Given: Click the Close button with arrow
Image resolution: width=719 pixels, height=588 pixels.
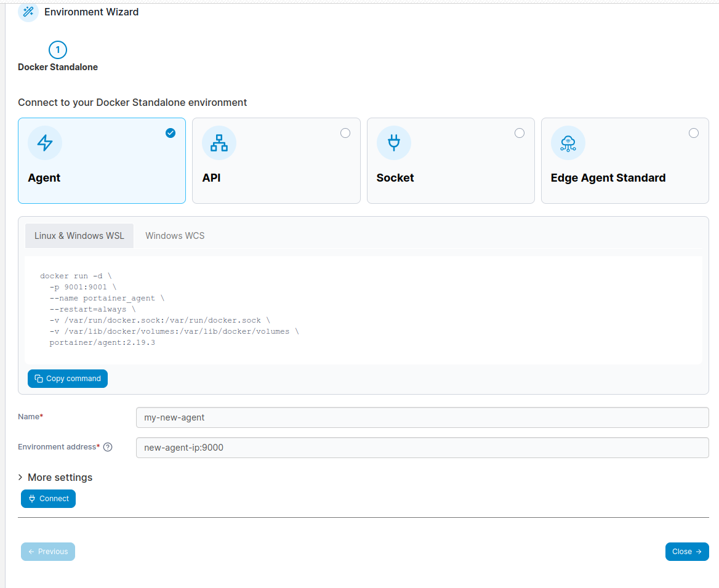Looking at the screenshot, I should tap(686, 552).
